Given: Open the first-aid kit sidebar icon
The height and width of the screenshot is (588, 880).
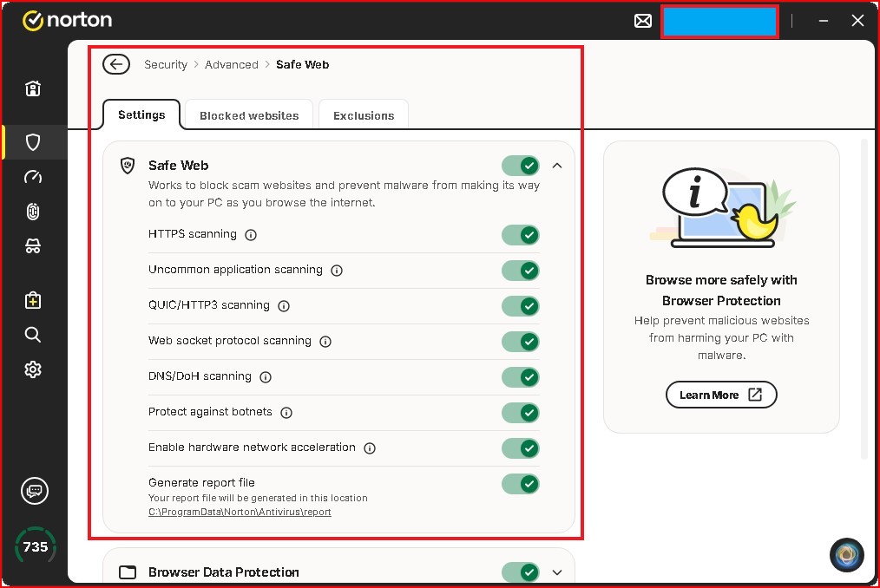Looking at the screenshot, I should 33,300.
